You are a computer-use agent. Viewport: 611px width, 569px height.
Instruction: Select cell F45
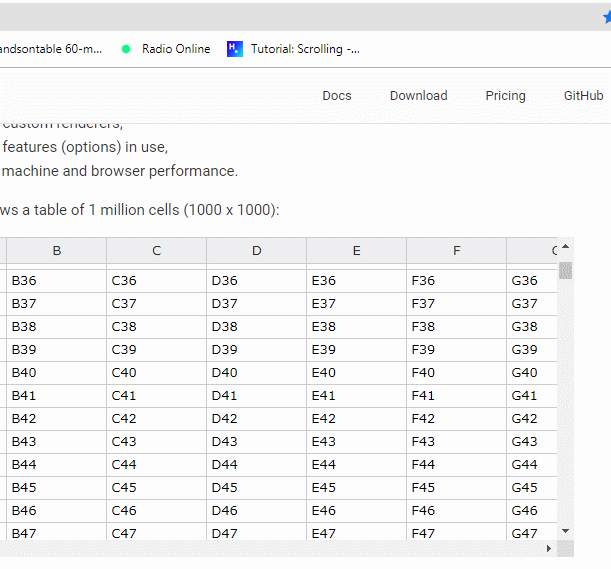(x=457, y=488)
